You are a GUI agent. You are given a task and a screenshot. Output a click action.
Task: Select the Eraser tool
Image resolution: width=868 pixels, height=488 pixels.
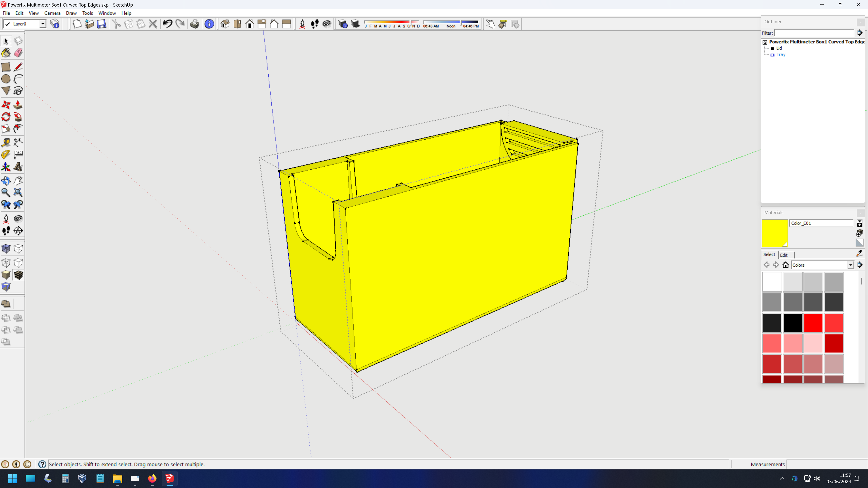coord(18,53)
